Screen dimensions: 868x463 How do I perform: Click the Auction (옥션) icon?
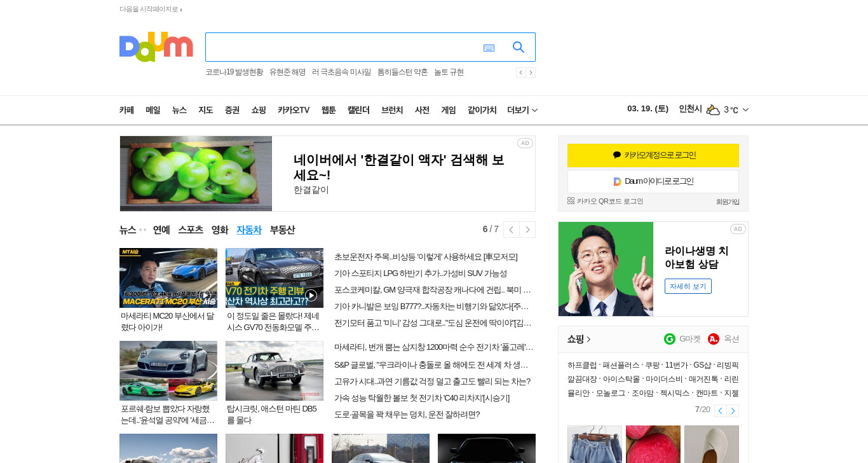714,339
